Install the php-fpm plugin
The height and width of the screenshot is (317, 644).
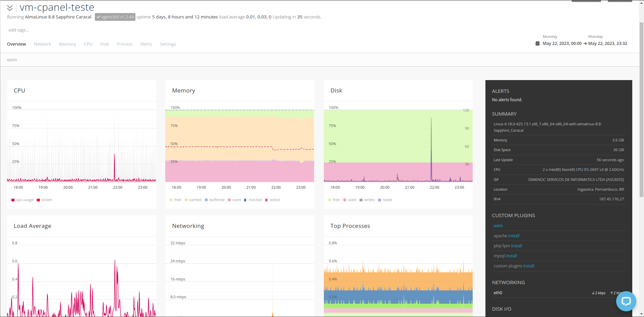click(516, 246)
